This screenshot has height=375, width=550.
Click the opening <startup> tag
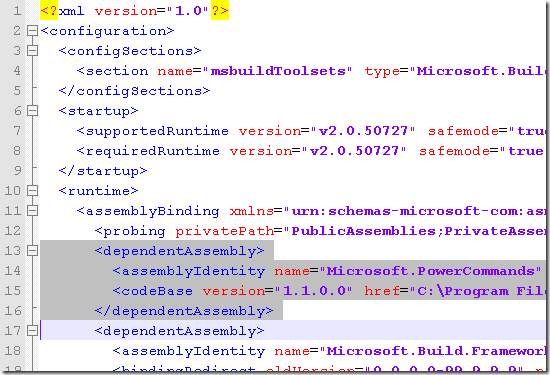(98, 111)
